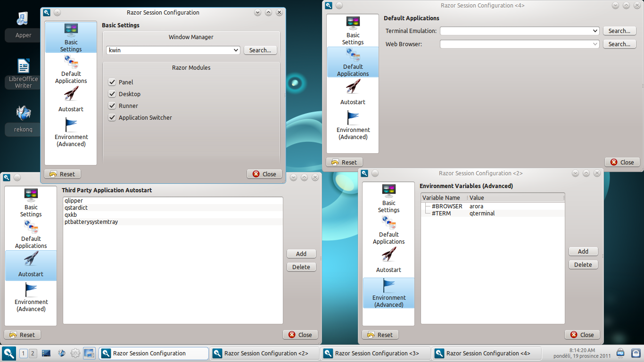Select Basic Settings icon in window <2>

(388, 198)
